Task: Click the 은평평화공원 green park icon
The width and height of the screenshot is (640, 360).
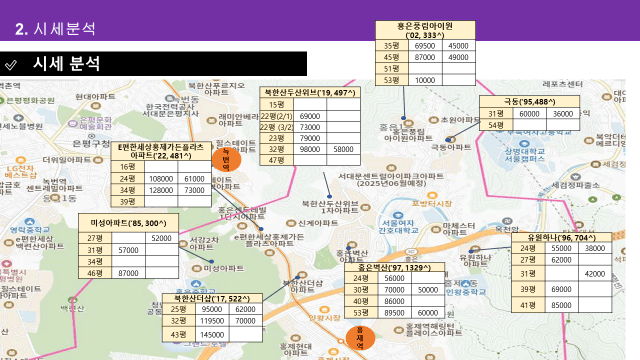Action: 2,100
